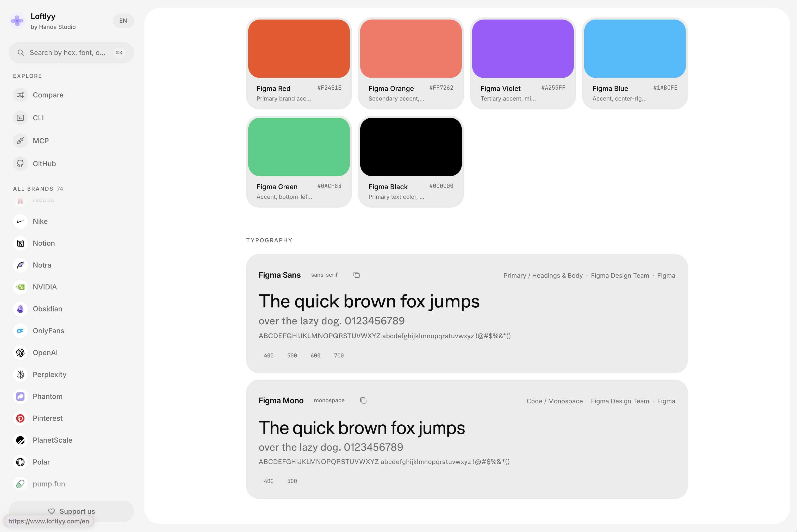
Task: Click the CLI terminal icon
Action: click(20, 118)
